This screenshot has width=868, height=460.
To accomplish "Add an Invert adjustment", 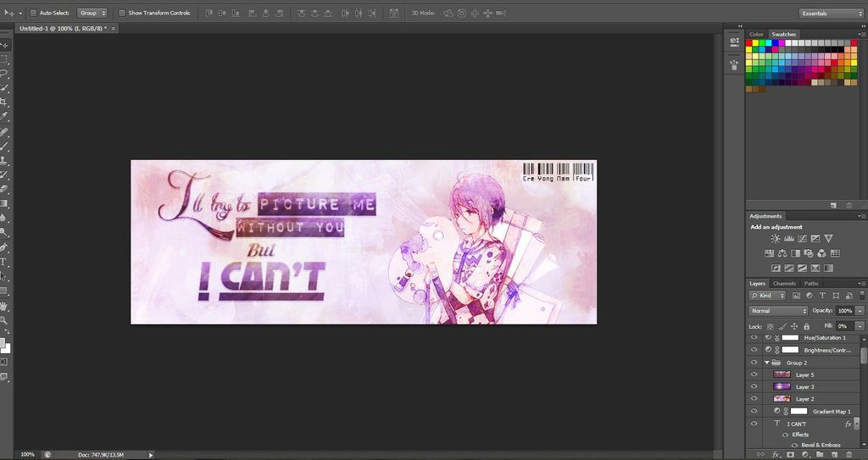I will tap(776, 269).
